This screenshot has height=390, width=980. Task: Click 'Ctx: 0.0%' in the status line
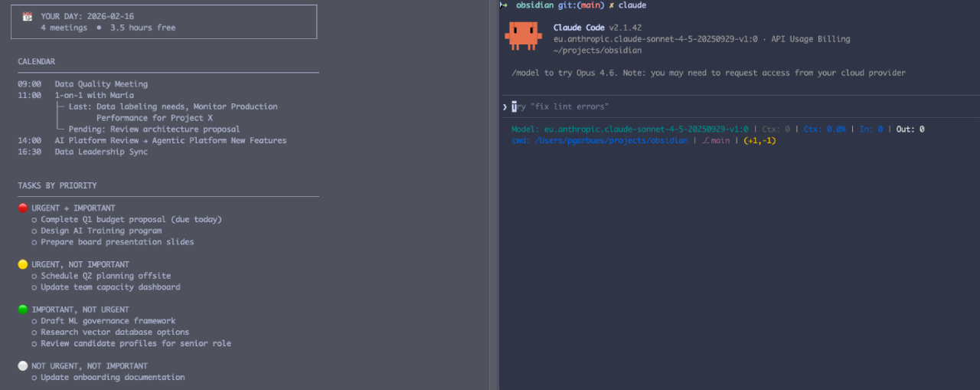(825, 129)
